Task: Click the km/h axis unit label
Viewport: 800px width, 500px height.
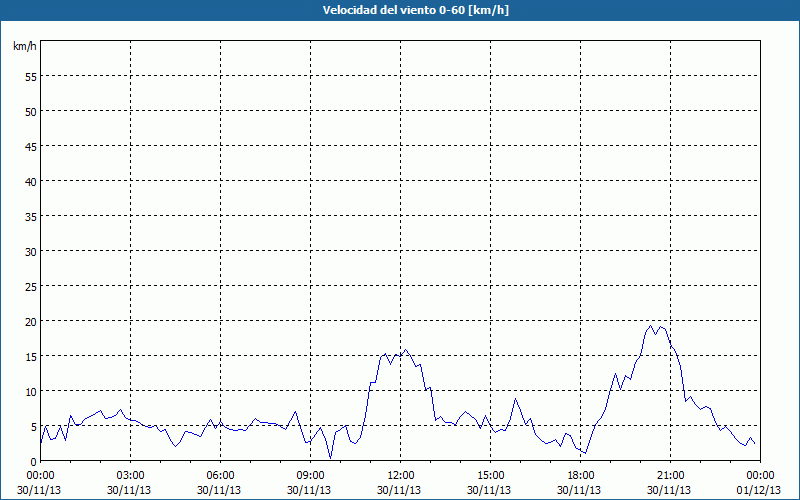Action: click(x=25, y=46)
